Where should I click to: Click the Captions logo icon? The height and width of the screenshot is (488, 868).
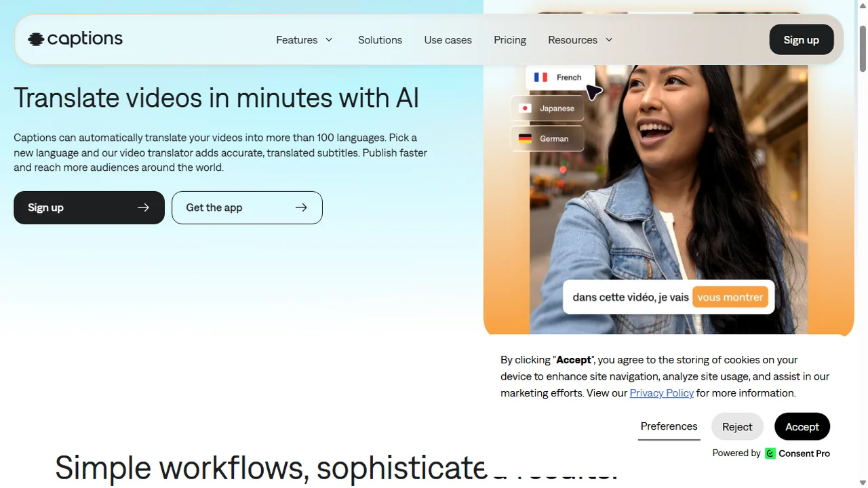pos(36,40)
